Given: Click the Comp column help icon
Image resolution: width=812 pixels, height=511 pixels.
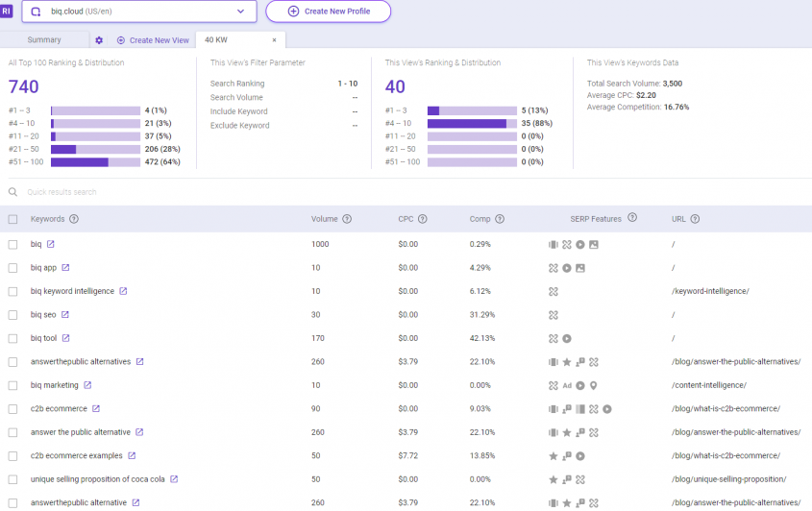Looking at the screenshot, I should pyautogui.click(x=500, y=219).
